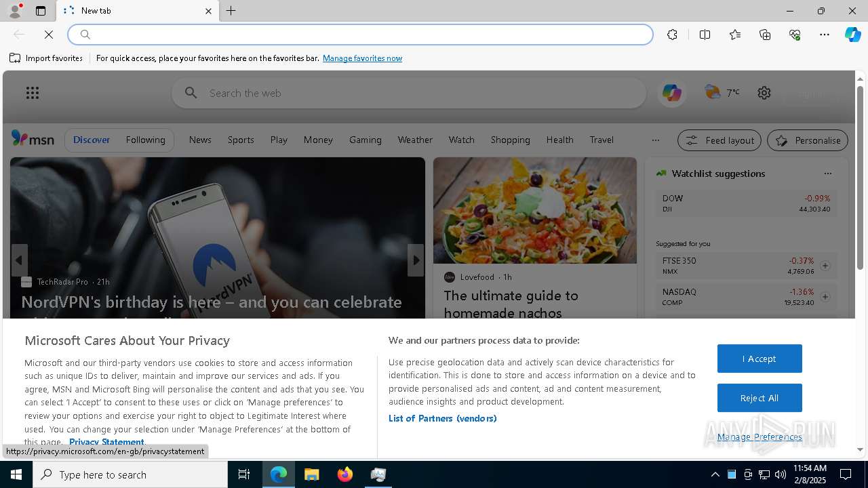Click the Reject All button
868x488 pixels.
click(x=759, y=398)
